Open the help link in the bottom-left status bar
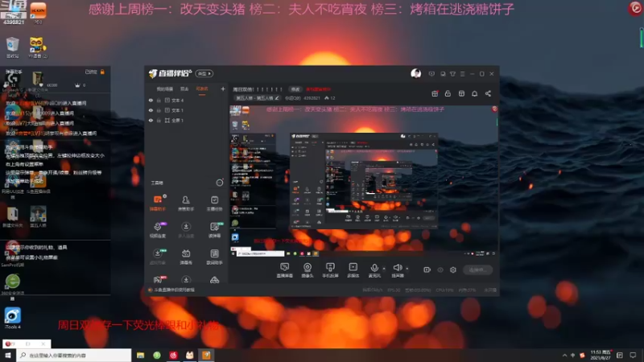 pyautogui.click(x=174, y=290)
